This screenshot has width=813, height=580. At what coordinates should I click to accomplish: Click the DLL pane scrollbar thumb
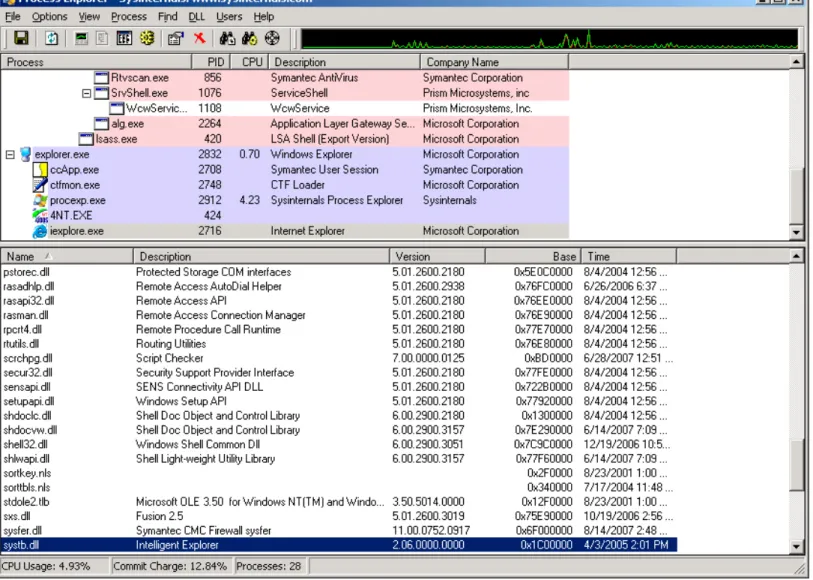[x=796, y=464]
